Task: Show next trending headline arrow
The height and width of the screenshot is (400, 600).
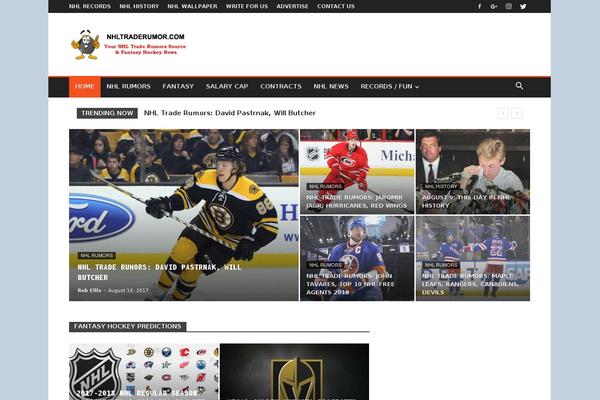Action: click(517, 113)
